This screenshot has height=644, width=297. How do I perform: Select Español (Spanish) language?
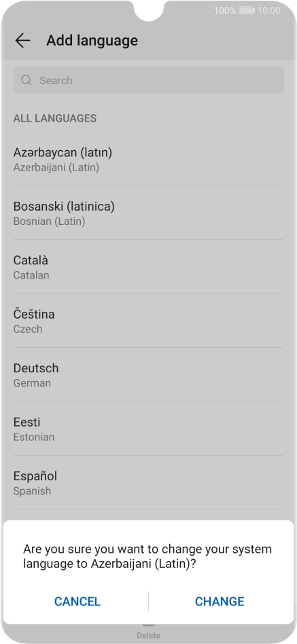(x=148, y=482)
